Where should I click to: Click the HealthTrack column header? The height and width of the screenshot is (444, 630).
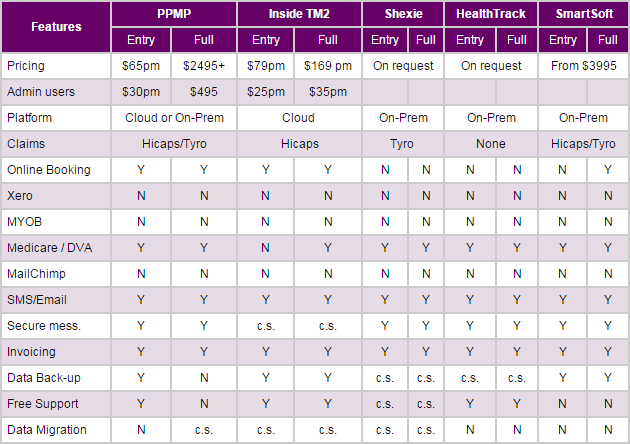point(491,14)
